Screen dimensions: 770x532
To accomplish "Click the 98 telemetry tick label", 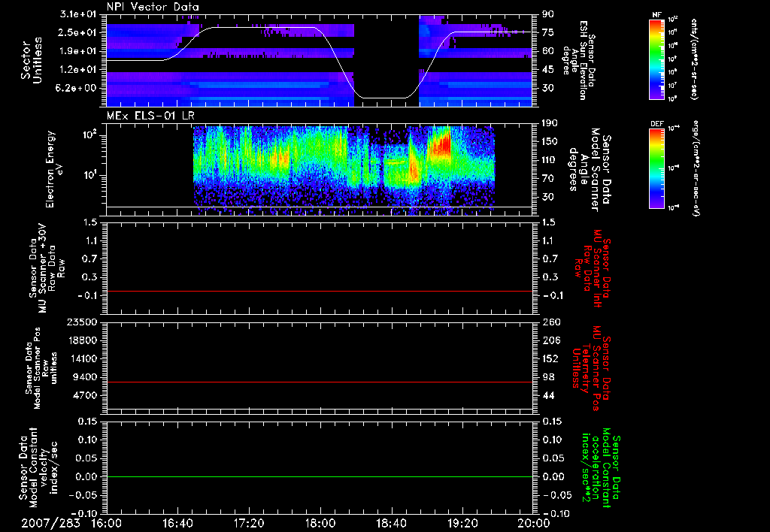I will tap(548, 377).
